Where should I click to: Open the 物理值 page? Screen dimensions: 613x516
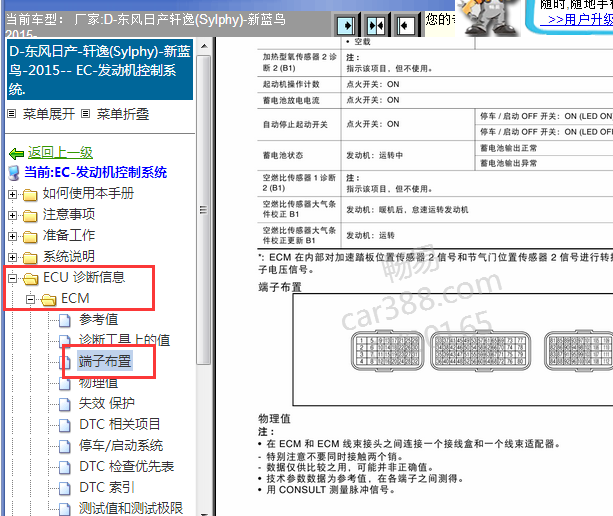tap(99, 382)
